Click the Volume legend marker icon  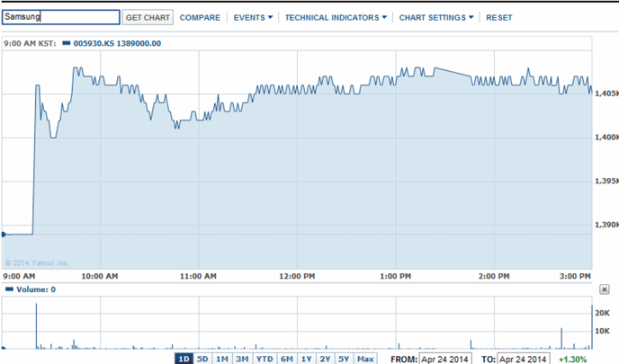click(9, 289)
